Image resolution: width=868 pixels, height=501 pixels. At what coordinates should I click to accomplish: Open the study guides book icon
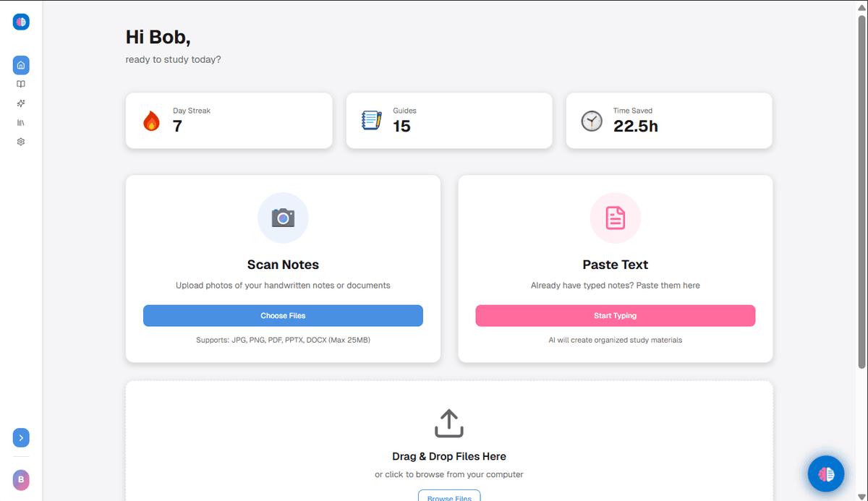[x=20, y=84]
